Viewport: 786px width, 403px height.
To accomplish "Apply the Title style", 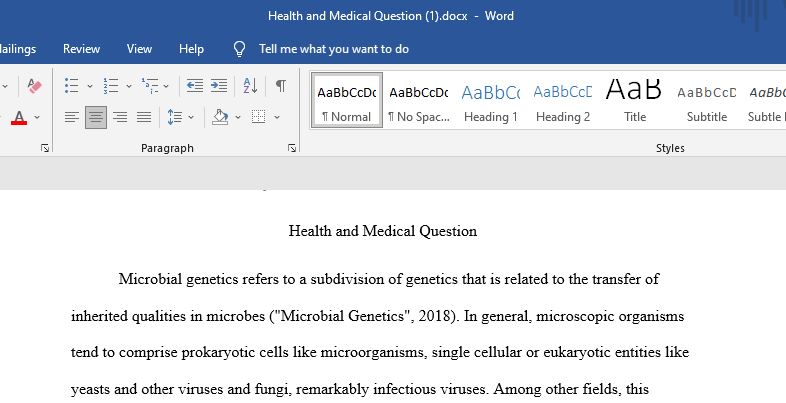I will point(634,101).
